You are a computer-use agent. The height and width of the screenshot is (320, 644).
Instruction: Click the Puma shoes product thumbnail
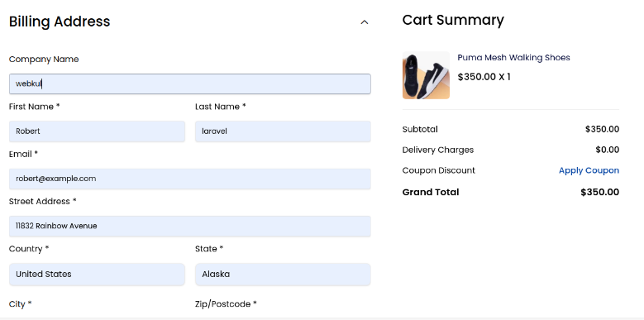426,75
